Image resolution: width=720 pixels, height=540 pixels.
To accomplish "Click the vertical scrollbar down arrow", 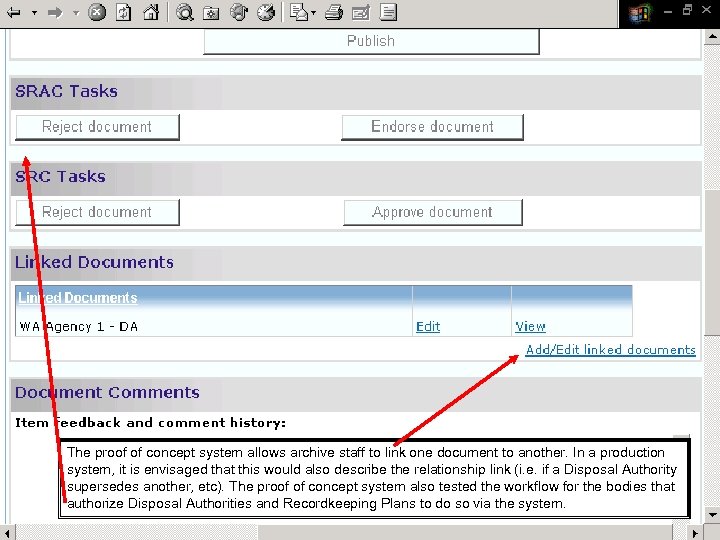I will pyautogui.click(x=712, y=513).
